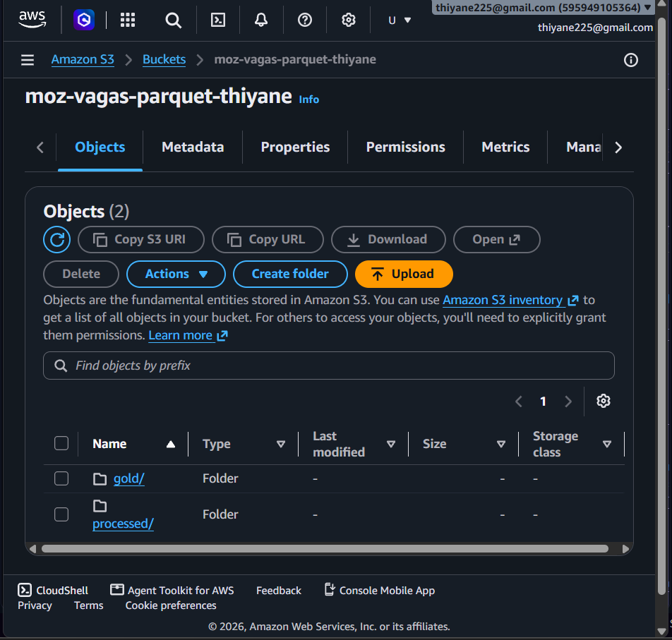Click the scrollbar right arrow in objects table

coord(625,549)
